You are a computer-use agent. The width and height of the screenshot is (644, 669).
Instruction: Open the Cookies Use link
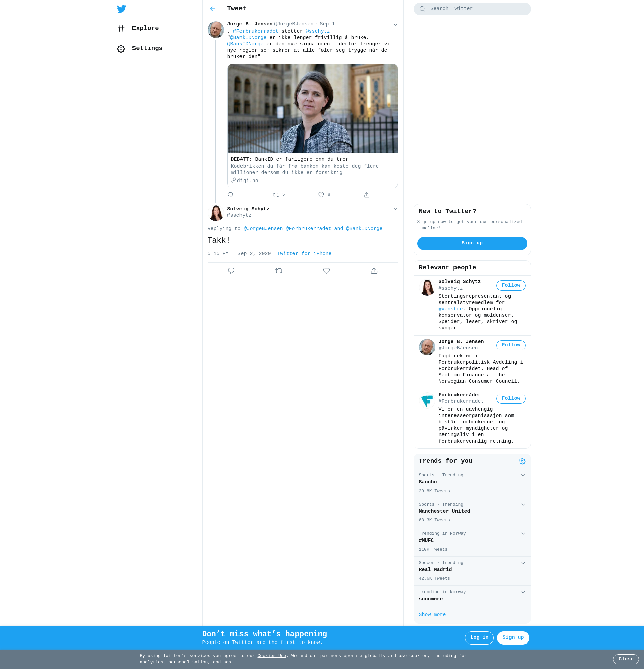pos(272,655)
